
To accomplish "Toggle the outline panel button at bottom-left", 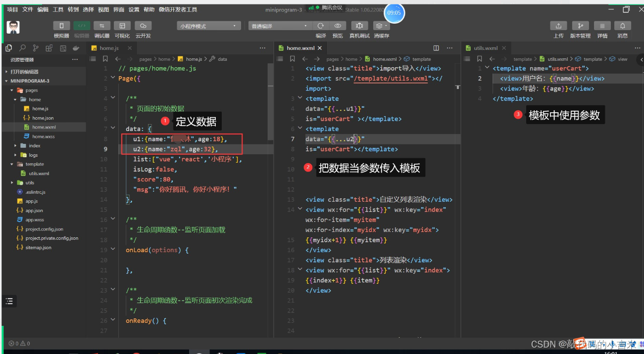I will [9, 301].
